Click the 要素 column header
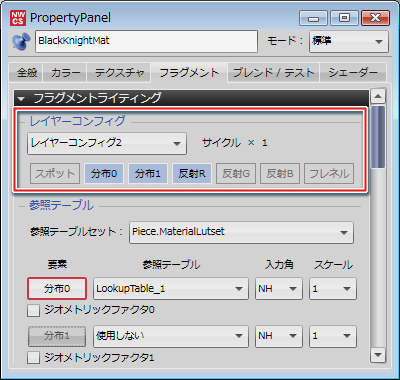Screen dimensions: 400x380 57,265
